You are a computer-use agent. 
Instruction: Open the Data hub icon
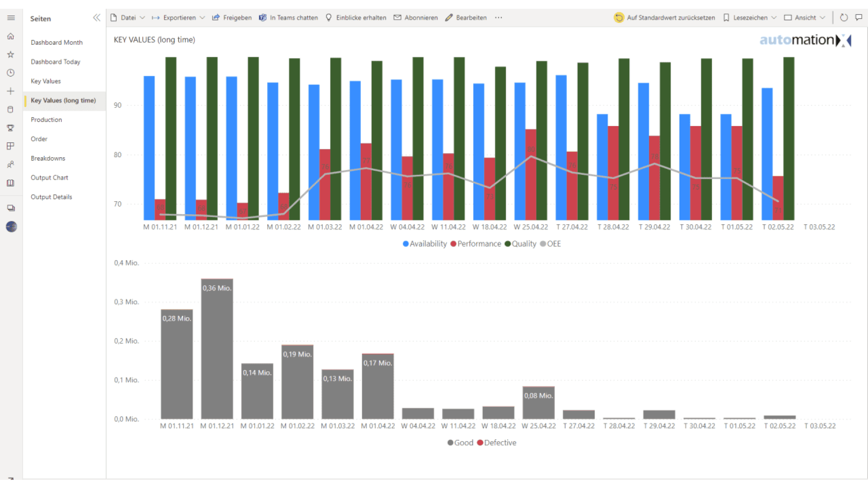10,109
